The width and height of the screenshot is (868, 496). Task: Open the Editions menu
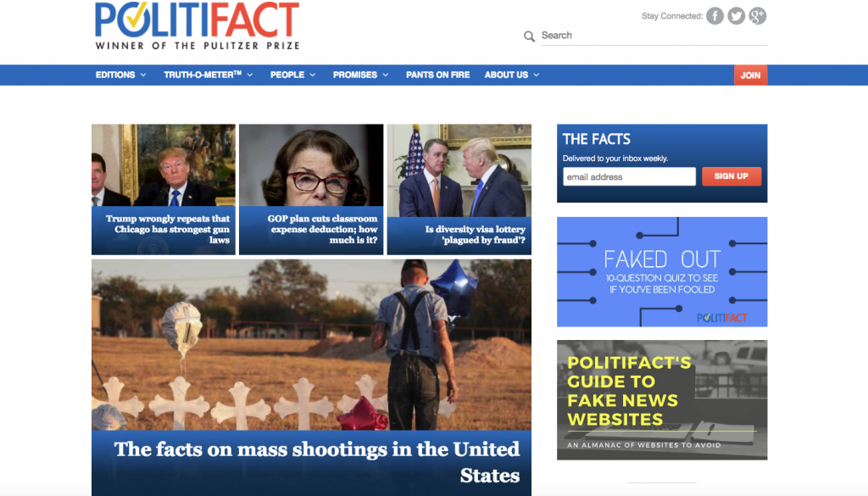point(115,75)
